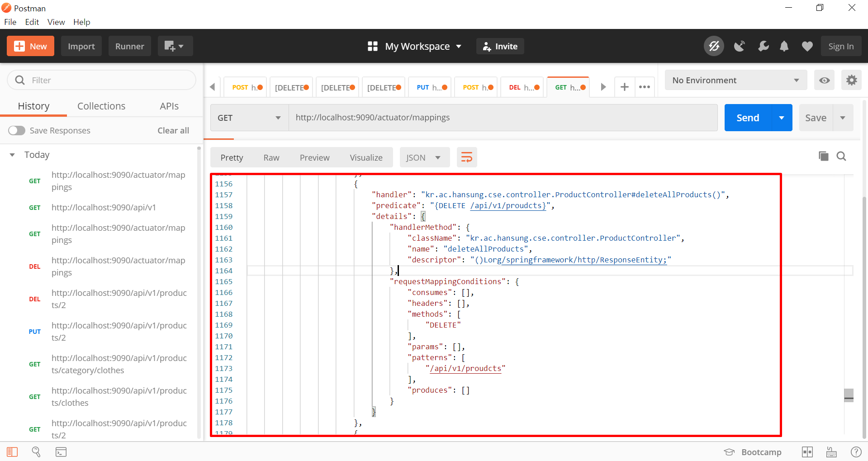The image size is (868, 461).
Task: Click the Save button
Action: pos(816,118)
